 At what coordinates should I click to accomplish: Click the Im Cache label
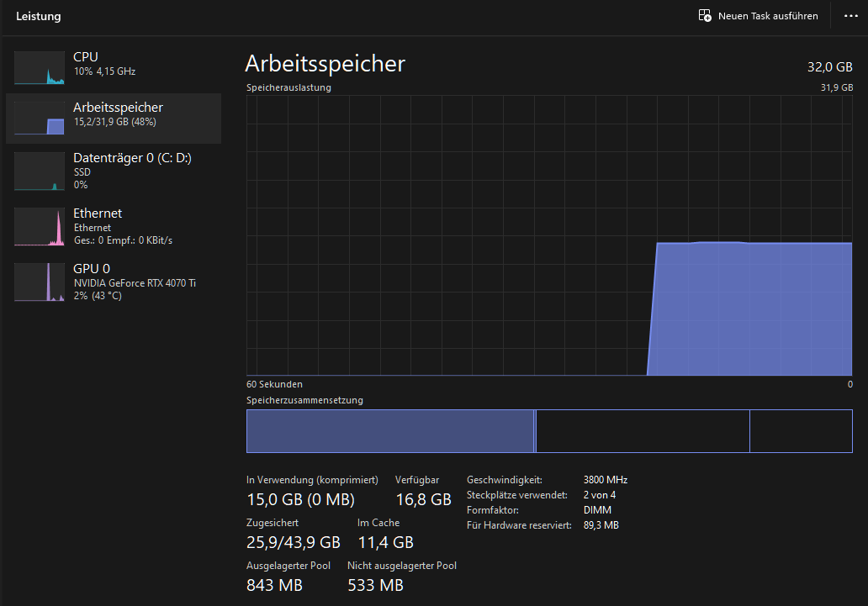click(378, 523)
